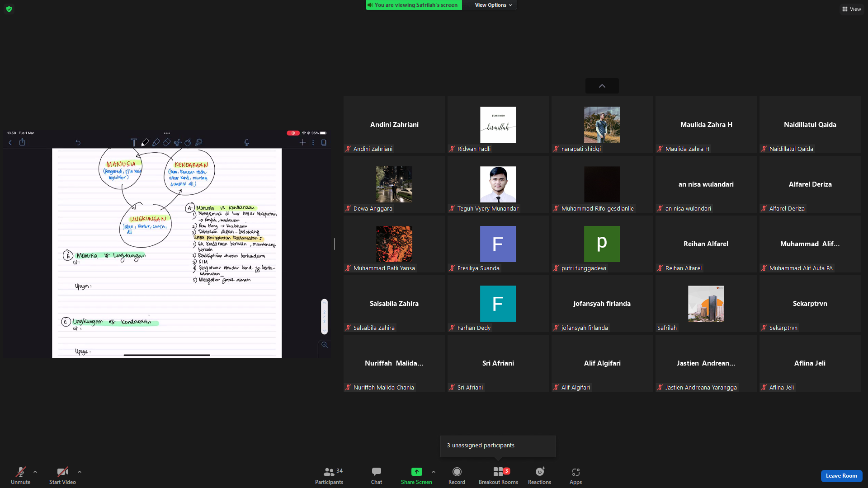Click Naidillatul Qaida's participant tile
Screen dimensions: 868x488
point(810,125)
